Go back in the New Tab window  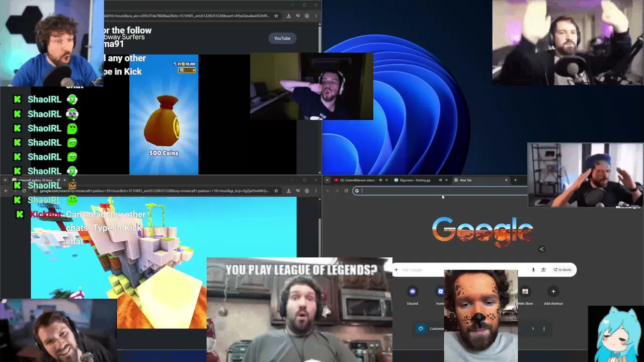click(328, 191)
